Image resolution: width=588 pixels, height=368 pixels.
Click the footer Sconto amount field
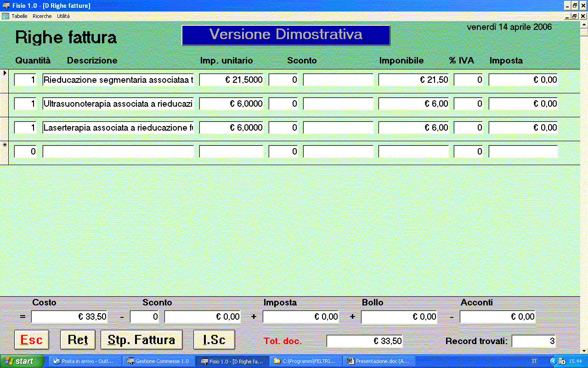[x=203, y=317]
